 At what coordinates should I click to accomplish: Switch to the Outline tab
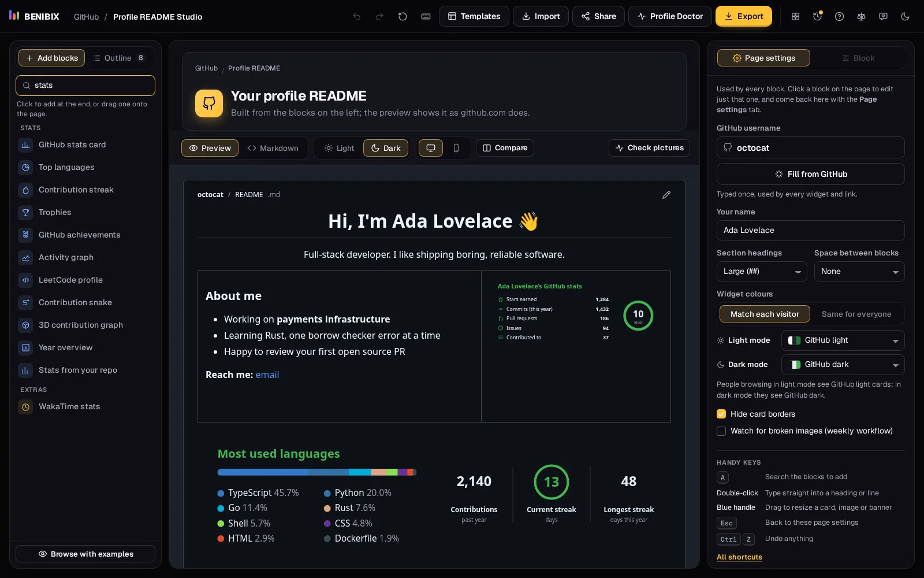pos(119,58)
